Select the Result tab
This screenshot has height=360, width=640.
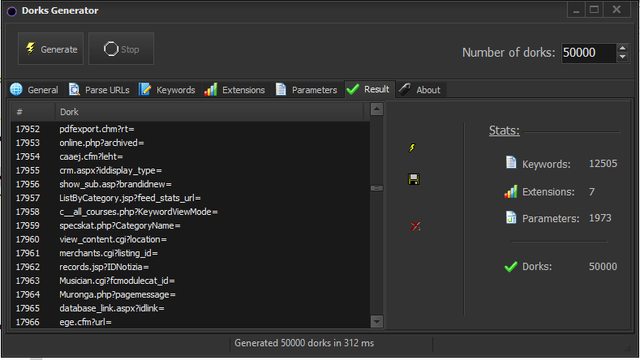point(369,89)
